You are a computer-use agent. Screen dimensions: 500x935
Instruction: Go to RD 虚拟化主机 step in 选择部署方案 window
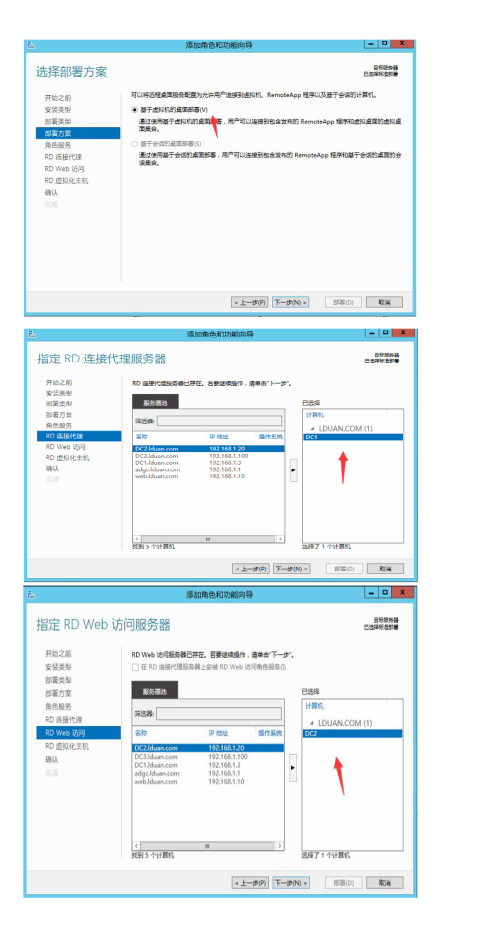(66, 181)
